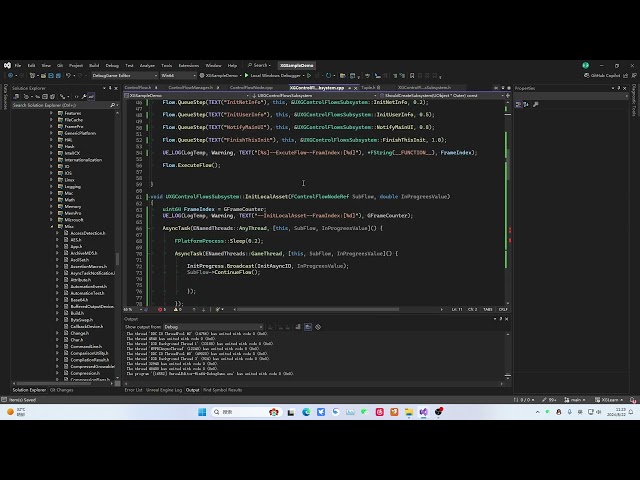Pin the Output panel
Image resolution: width=640 pixels, height=480 pixels.
point(500,319)
